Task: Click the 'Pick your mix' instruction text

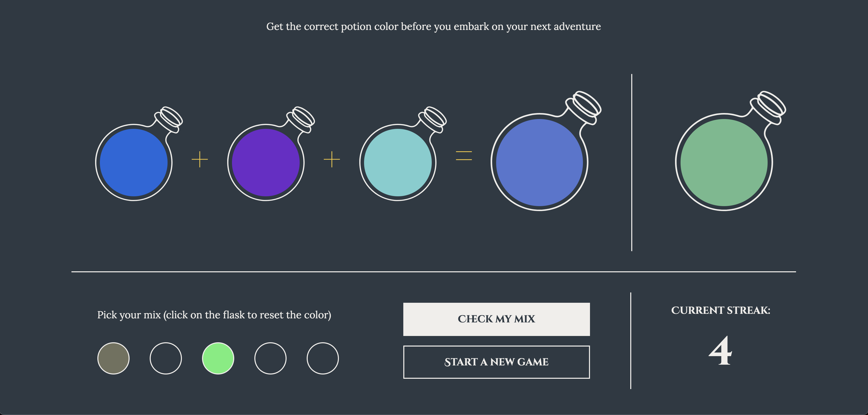Action: tap(214, 315)
